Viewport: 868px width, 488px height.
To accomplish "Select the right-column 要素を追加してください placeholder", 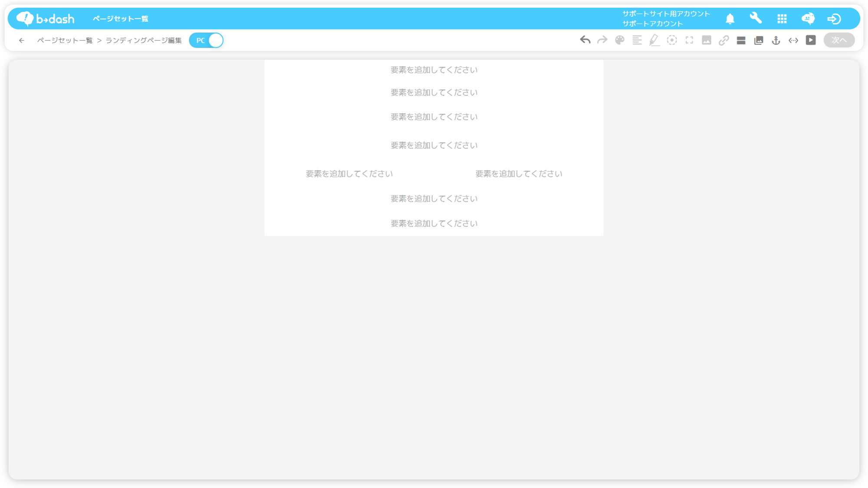I will pos(519,174).
